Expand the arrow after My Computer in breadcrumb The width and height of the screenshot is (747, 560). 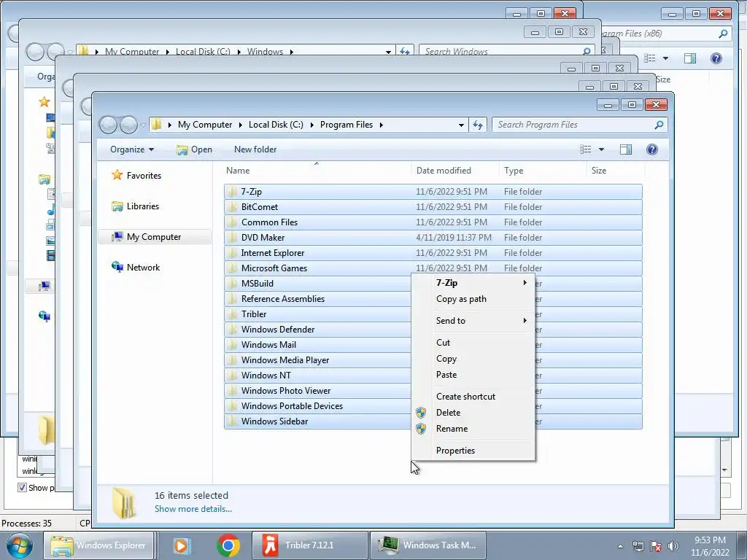pyautogui.click(x=241, y=125)
